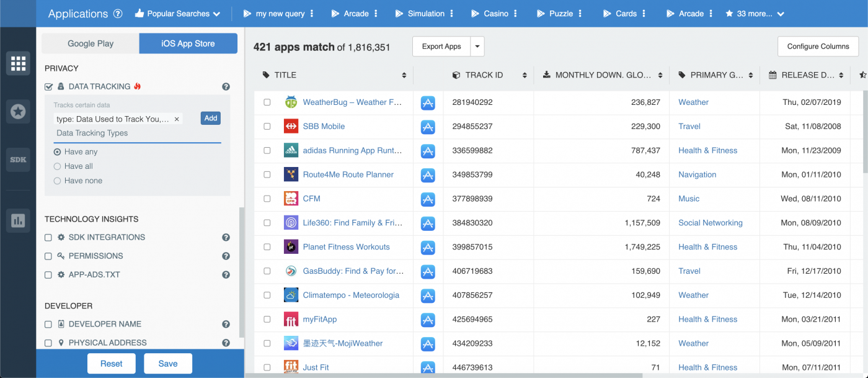
Task: Open App Store icon for GasBuddy row
Action: pyautogui.click(x=428, y=272)
